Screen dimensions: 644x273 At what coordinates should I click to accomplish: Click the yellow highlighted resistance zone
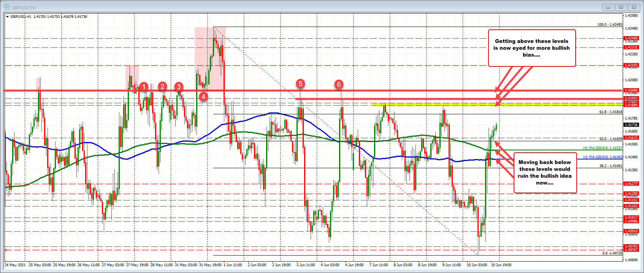click(x=494, y=104)
